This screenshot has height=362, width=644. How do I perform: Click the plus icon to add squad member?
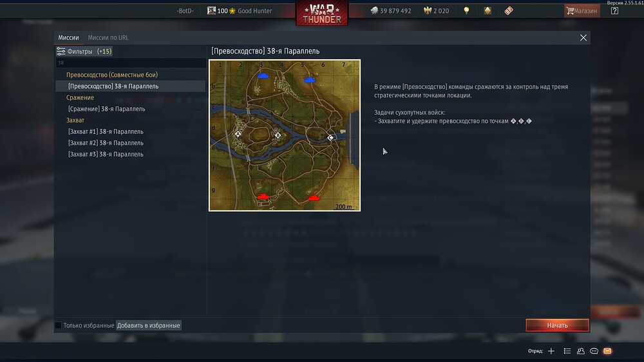pyautogui.click(x=551, y=351)
